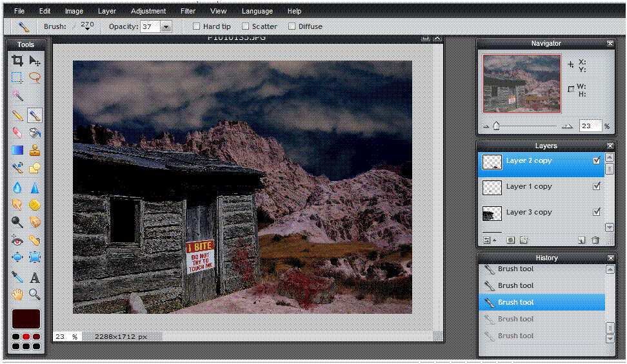This screenshot has width=627, height=364.
Task: Switch to the Red eye reduction tool
Action: 17,240
